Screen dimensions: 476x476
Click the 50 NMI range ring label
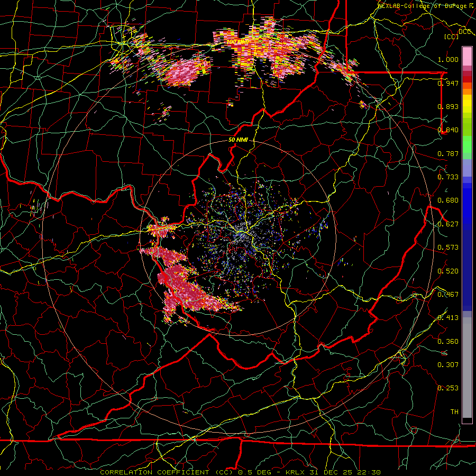coord(238,140)
